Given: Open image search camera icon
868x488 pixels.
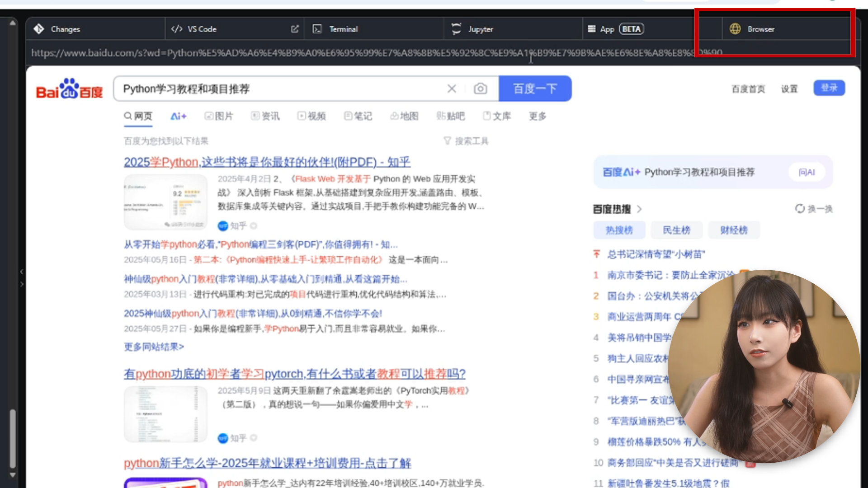Looking at the screenshot, I should click(480, 89).
